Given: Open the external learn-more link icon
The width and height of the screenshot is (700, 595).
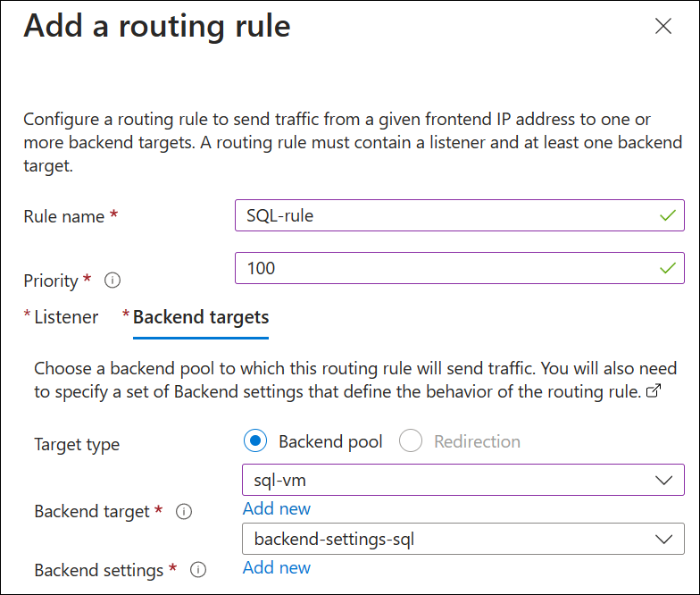Looking at the screenshot, I should pyautogui.click(x=652, y=392).
